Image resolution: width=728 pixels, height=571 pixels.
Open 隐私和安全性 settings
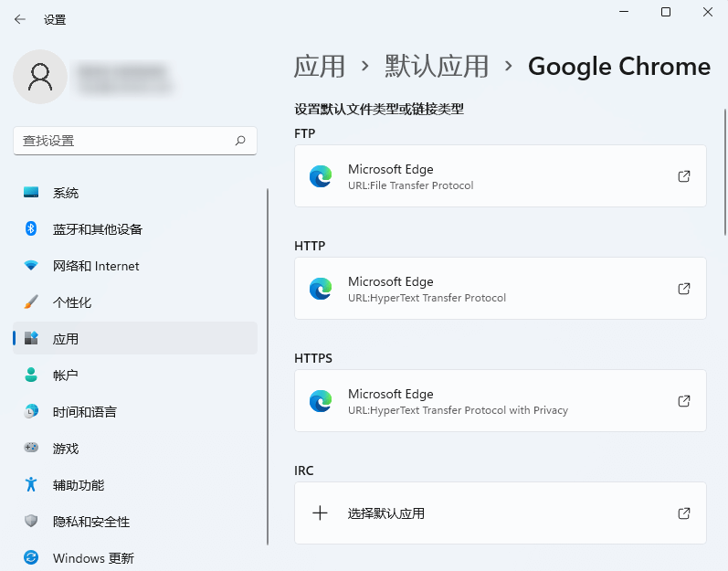(135, 522)
